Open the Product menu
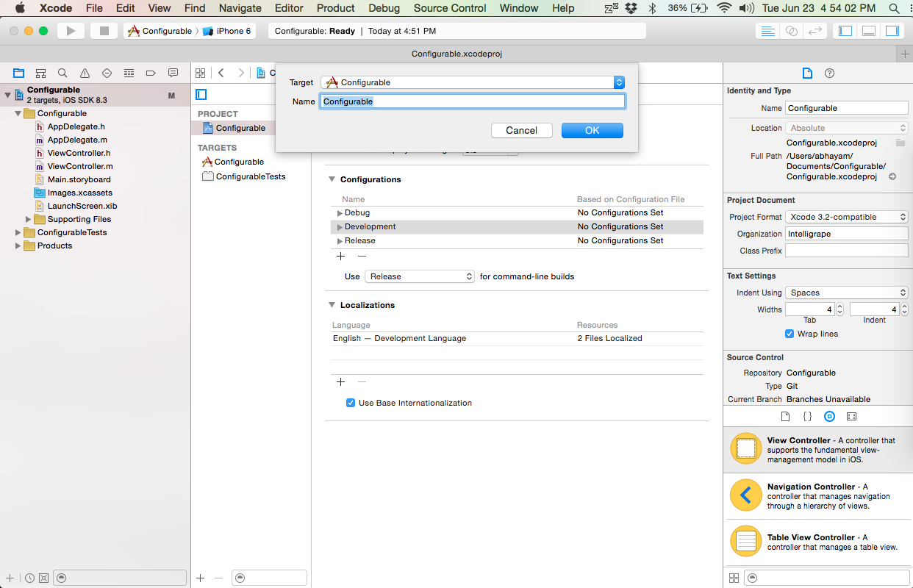913x588 pixels. 336,8
